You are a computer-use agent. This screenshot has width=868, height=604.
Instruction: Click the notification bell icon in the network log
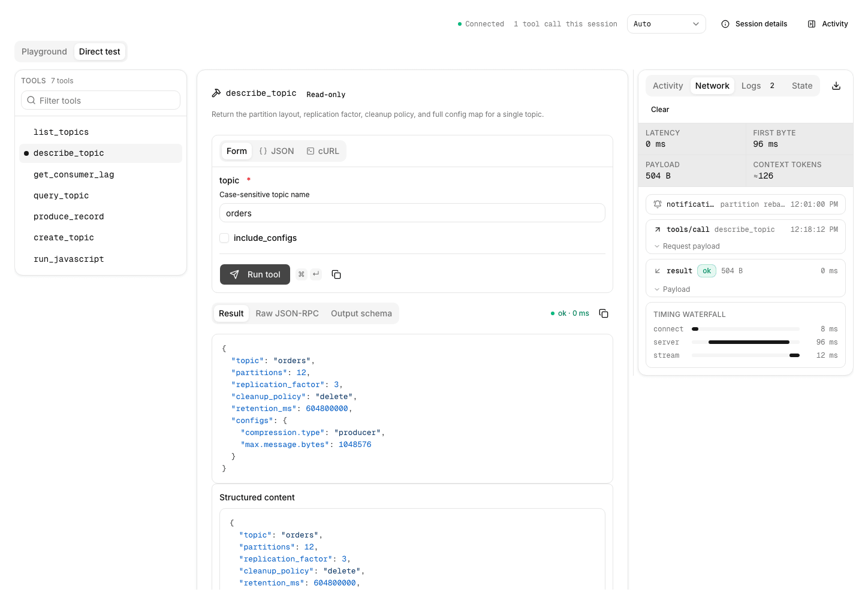(658, 204)
